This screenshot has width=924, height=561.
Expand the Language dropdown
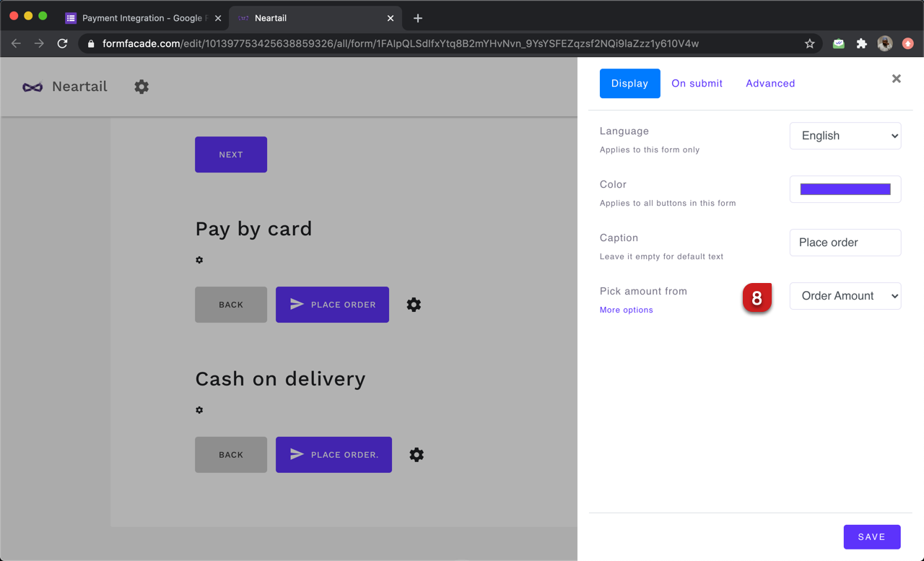click(845, 136)
